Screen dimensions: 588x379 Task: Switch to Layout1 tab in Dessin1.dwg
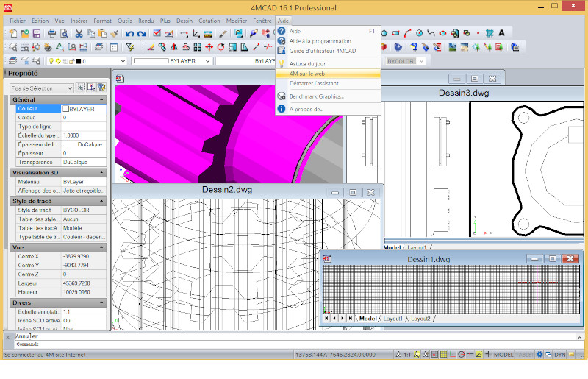pos(392,319)
